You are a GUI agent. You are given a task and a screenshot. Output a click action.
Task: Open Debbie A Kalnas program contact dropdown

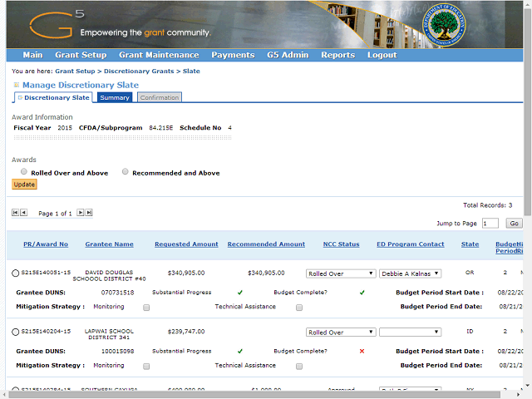(x=410, y=273)
